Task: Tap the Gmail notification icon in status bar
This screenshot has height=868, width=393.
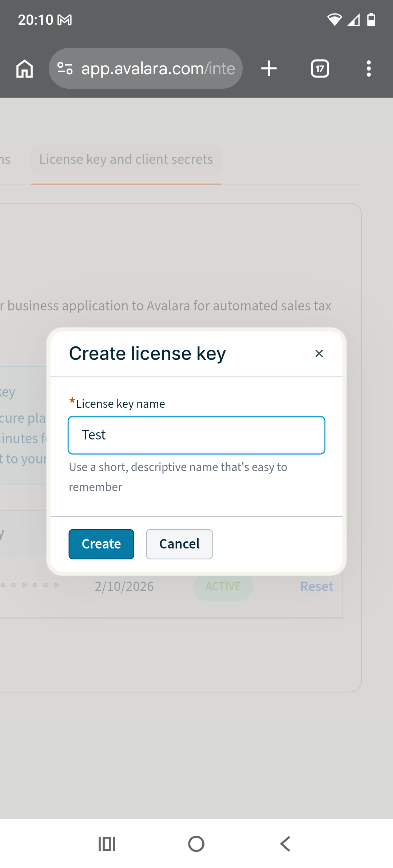Action: point(65,20)
